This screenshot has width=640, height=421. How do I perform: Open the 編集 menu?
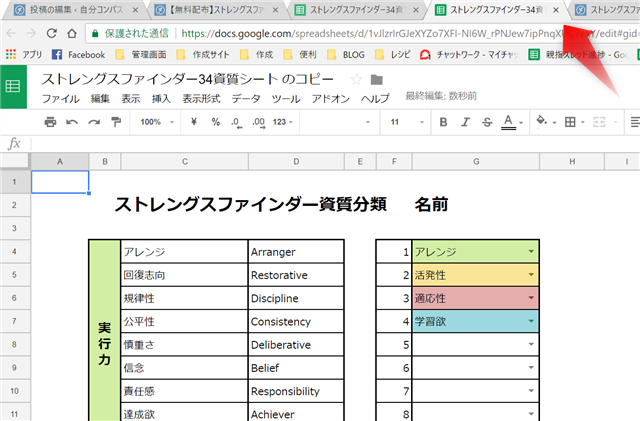tap(100, 99)
